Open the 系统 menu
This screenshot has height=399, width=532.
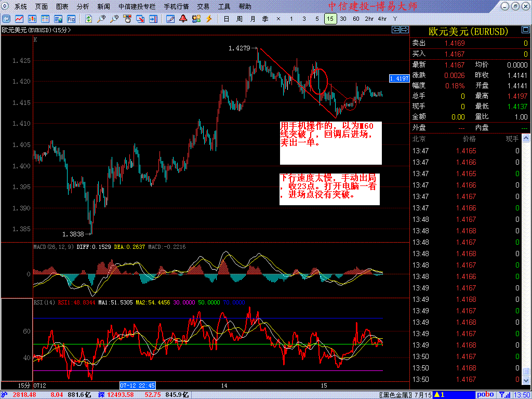pyautogui.click(x=20, y=6)
